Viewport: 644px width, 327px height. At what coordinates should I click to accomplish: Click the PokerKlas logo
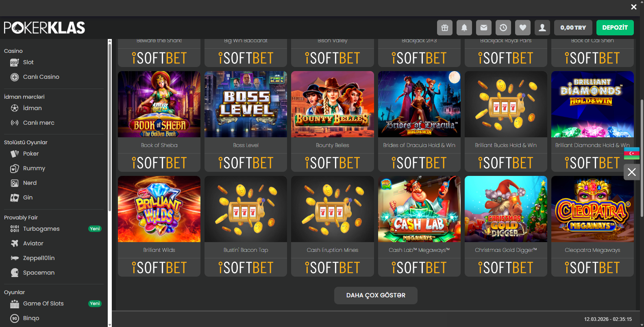tap(45, 28)
